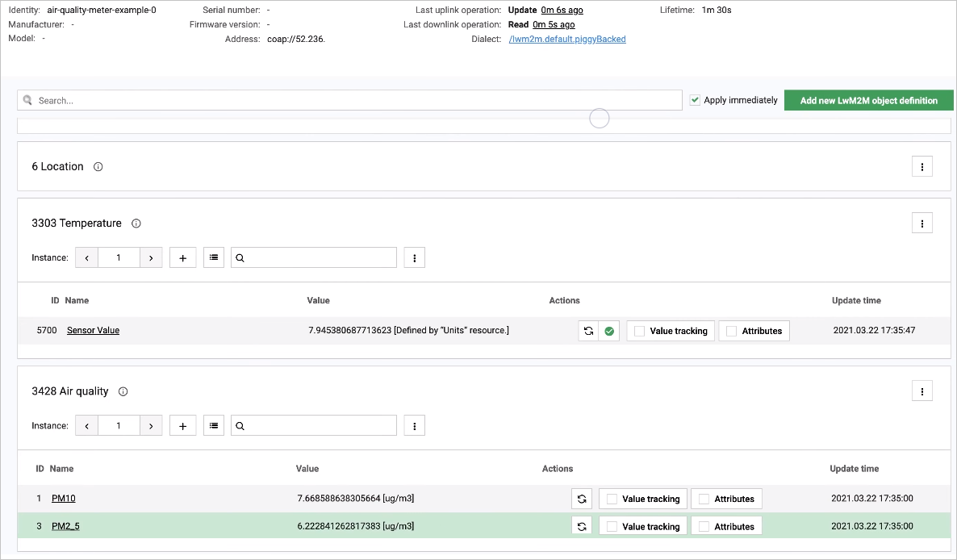Focus Air quality instance search field
The height and width of the screenshot is (560, 957).
click(314, 426)
